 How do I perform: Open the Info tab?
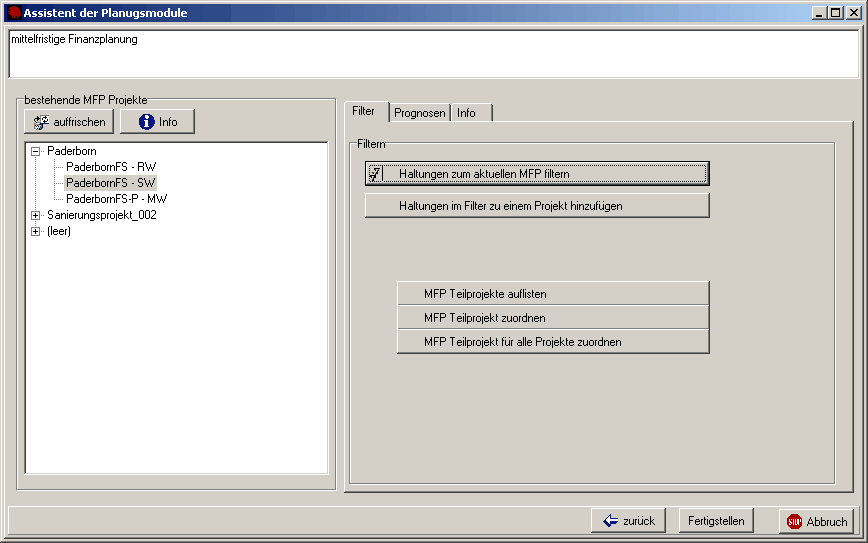coord(466,113)
